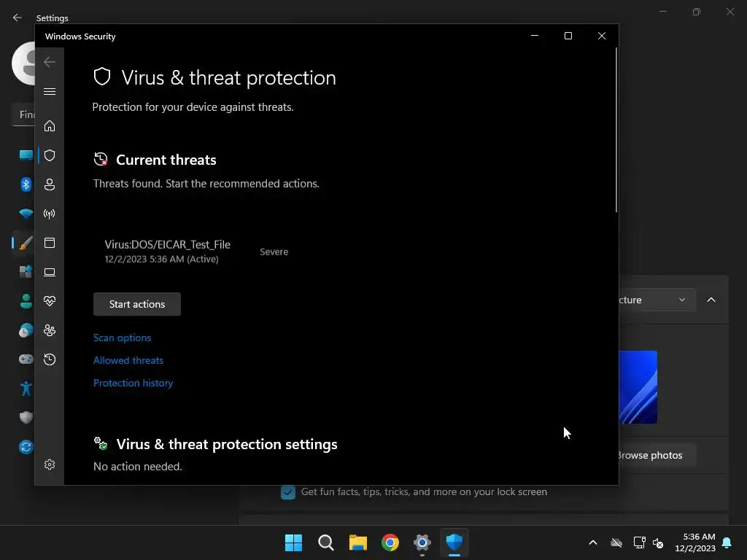The height and width of the screenshot is (560, 747).
Task: Open Windows Security hamburger menu
Action: coord(50,91)
